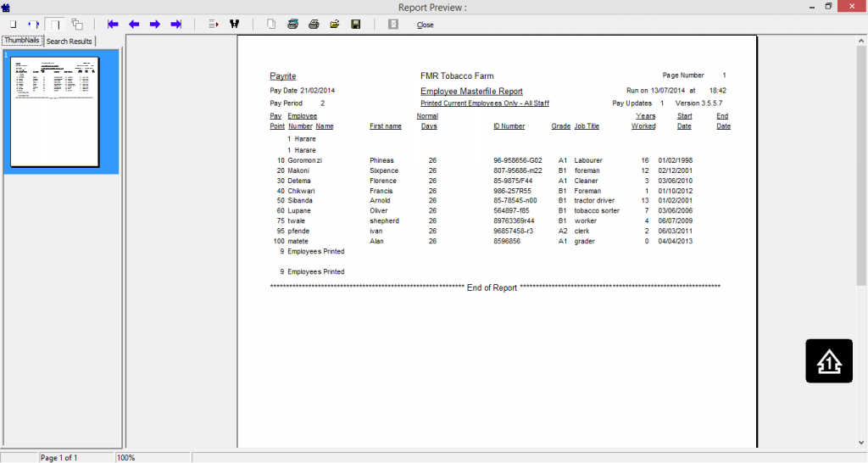The width and height of the screenshot is (868, 463).
Task: Click ID number '807-95686-m22'
Action: click(518, 170)
